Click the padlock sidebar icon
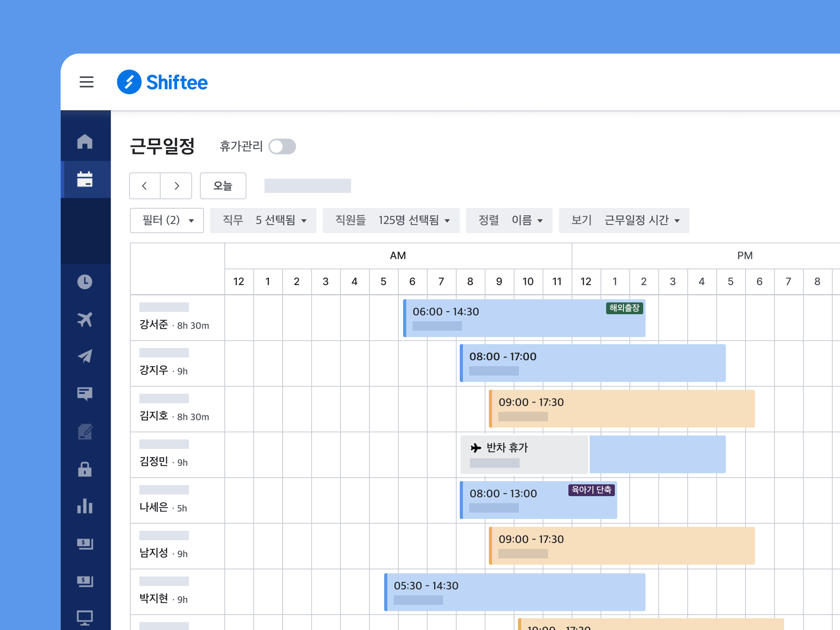840x630 pixels. tap(85, 469)
